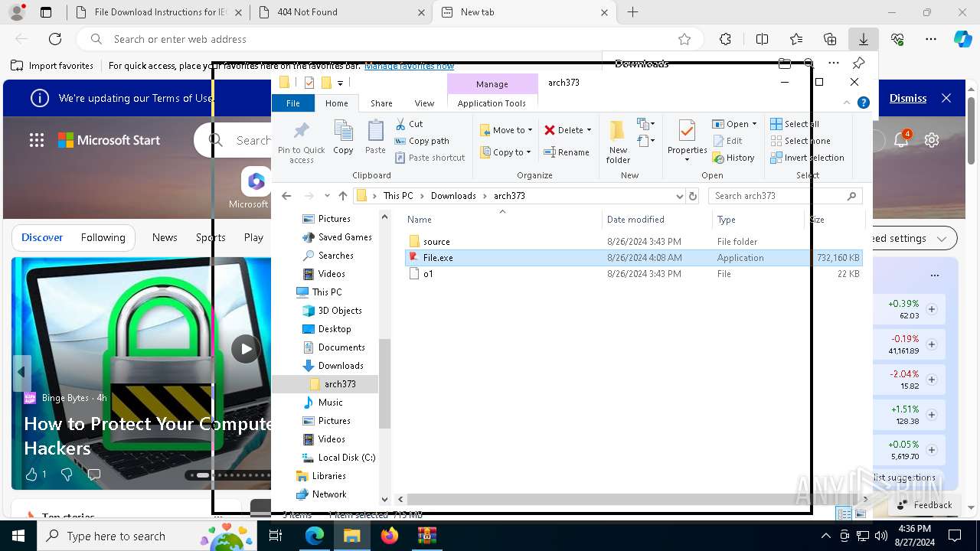The image size is (980, 551).
Task: Open a new Edge tab
Action: pos(632,12)
